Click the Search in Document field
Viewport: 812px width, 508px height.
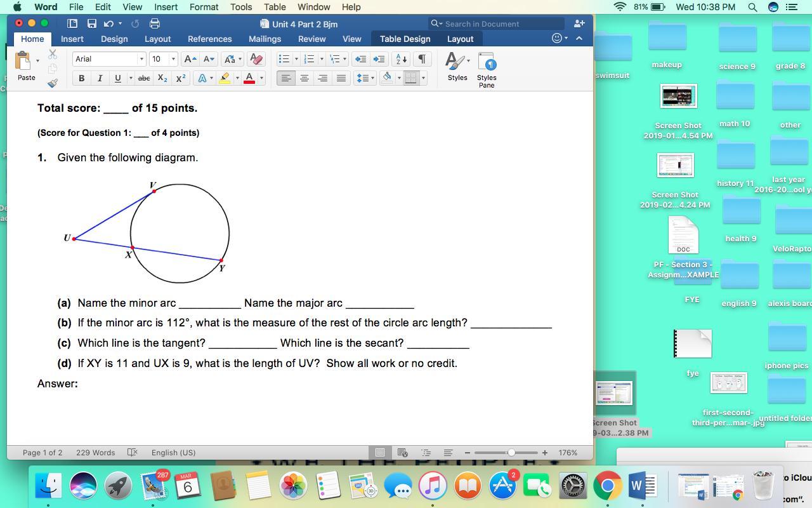[497, 23]
